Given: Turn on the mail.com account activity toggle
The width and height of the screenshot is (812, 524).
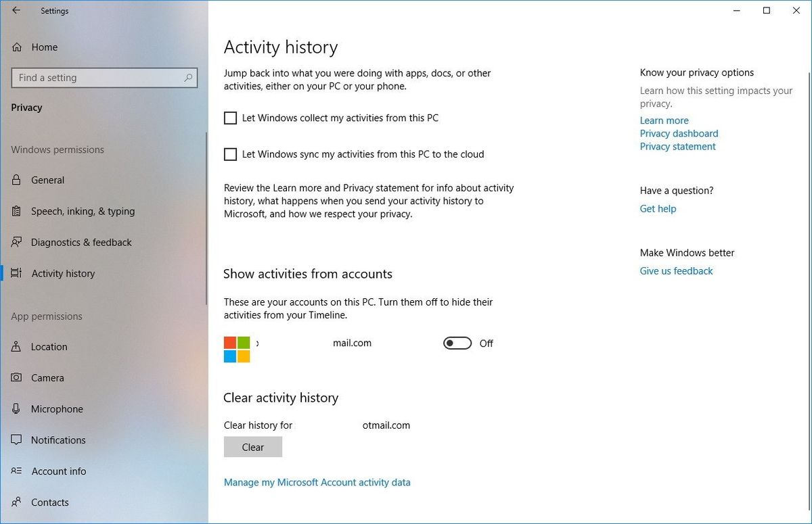Looking at the screenshot, I should (457, 343).
